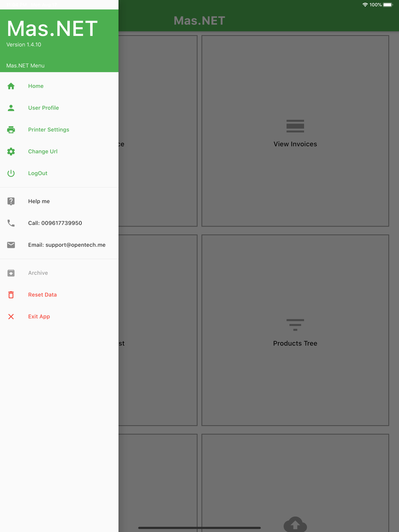The height and width of the screenshot is (532, 399).
Task: Check the Wi-Fi status icon
Action: [365, 5]
